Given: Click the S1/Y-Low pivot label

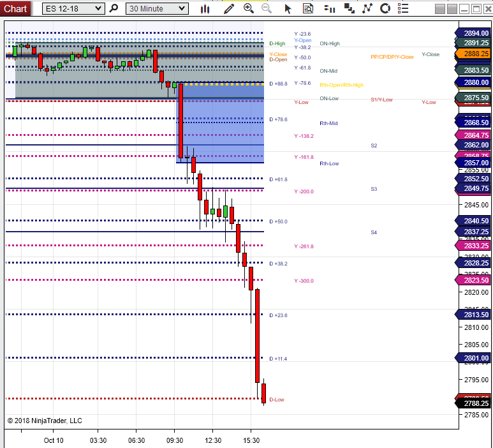Looking at the screenshot, I should (x=381, y=100).
